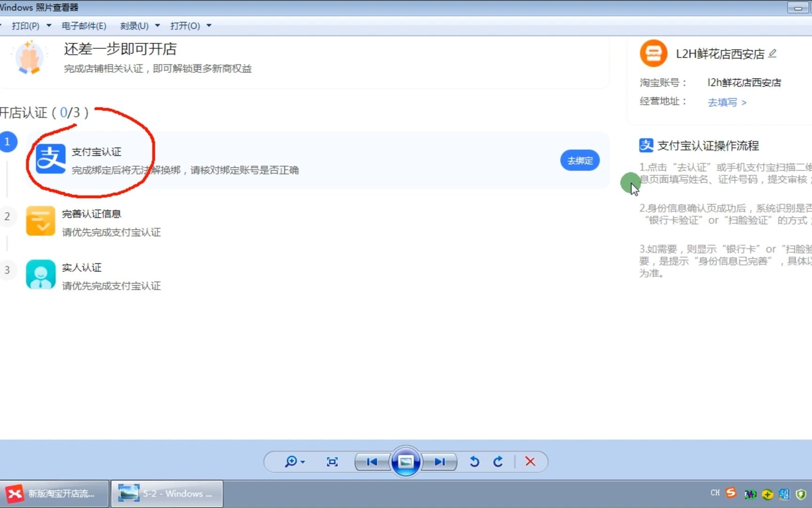The width and height of the screenshot is (812, 508).
Task: Click the Sogou input method tray icon
Action: click(x=731, y=492)
